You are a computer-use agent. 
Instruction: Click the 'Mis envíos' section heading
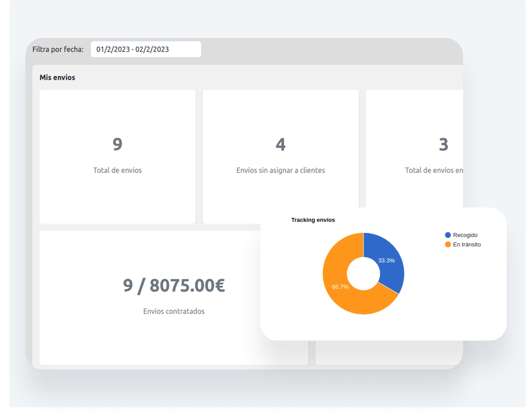point(57,77)
